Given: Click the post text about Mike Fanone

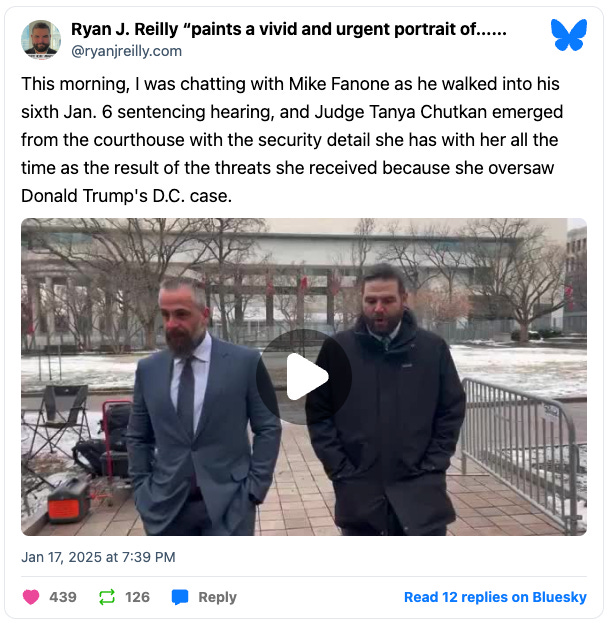Looking at the screenshot, I should tap(292, 139).
